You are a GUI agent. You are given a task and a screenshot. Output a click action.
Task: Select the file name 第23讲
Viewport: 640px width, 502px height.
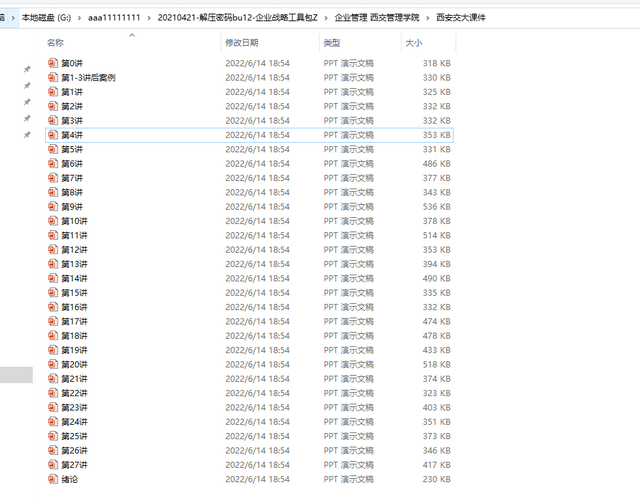tap(74, 407)
